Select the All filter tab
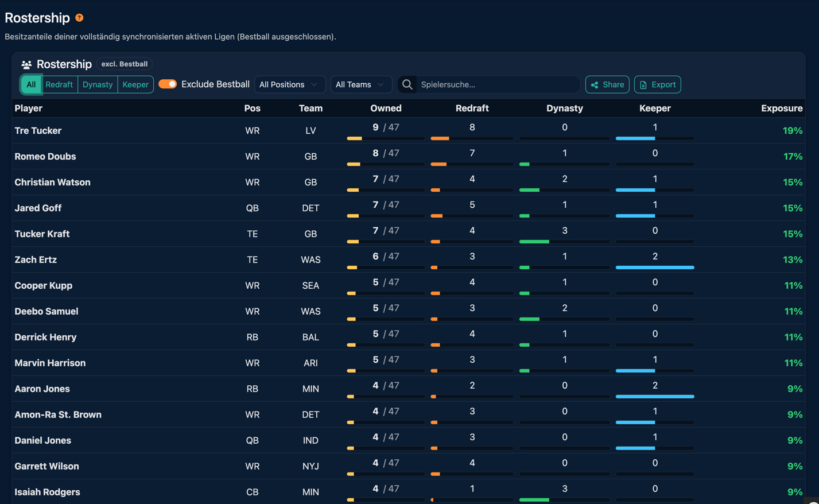The width and height of the screenshot is (819, 504). [31, 84]
